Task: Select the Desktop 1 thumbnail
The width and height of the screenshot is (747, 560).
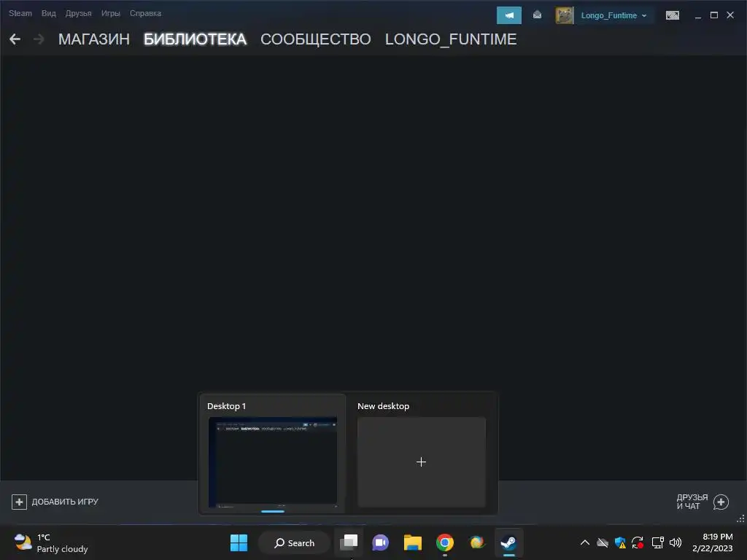Action: coord(273,462)
